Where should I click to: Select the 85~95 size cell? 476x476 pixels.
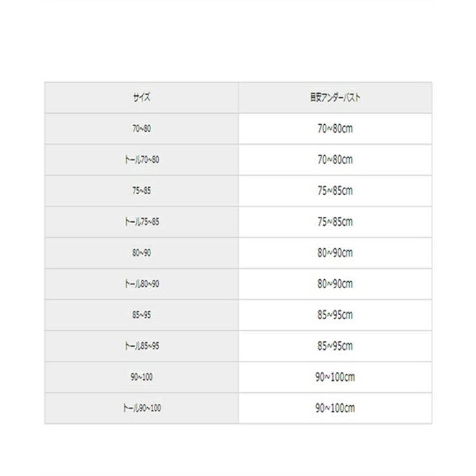pyautogui.click(x=142, y=315)
